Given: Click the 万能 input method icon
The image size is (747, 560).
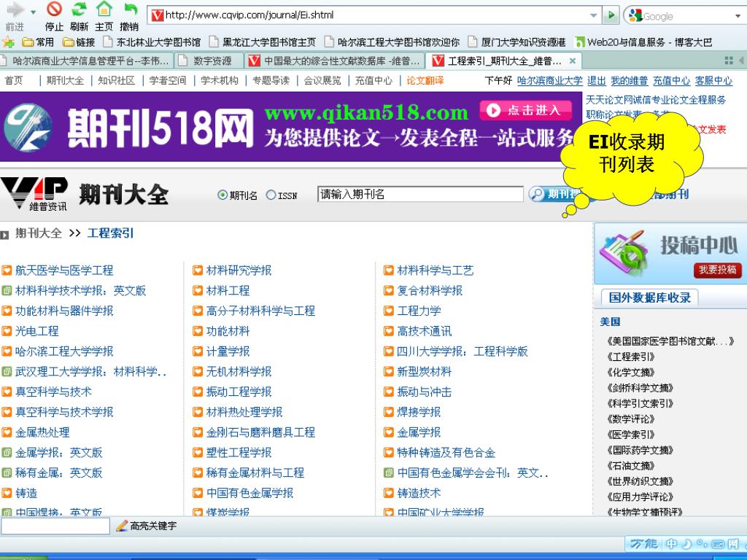Looking at the screenshot, I should [x=643, y=544].
